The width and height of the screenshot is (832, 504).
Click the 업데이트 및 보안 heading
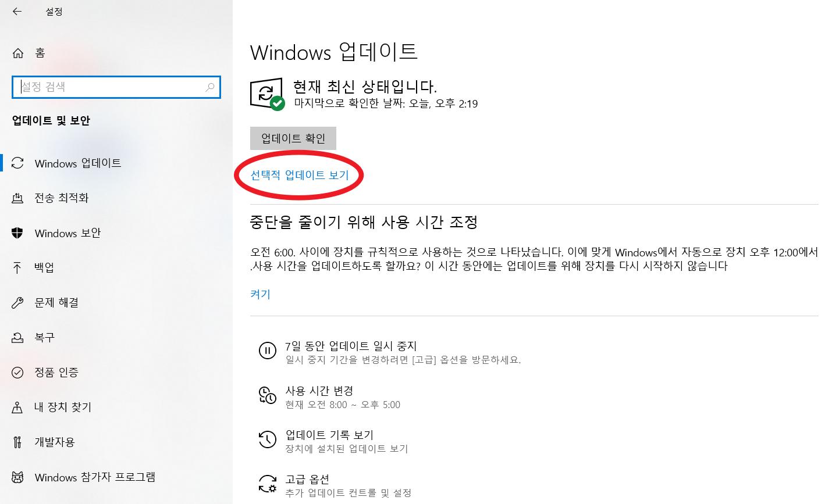pyautogui.click(x=51, y=121)
